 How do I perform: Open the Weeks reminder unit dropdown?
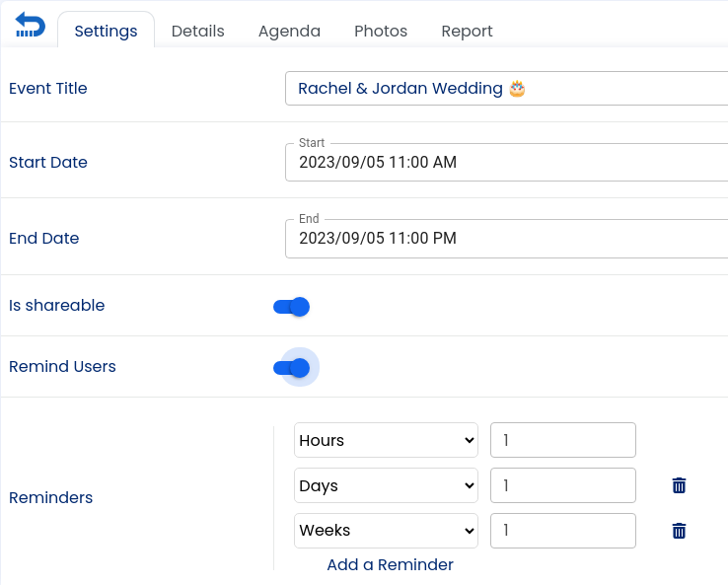click(x=386, y=531)
